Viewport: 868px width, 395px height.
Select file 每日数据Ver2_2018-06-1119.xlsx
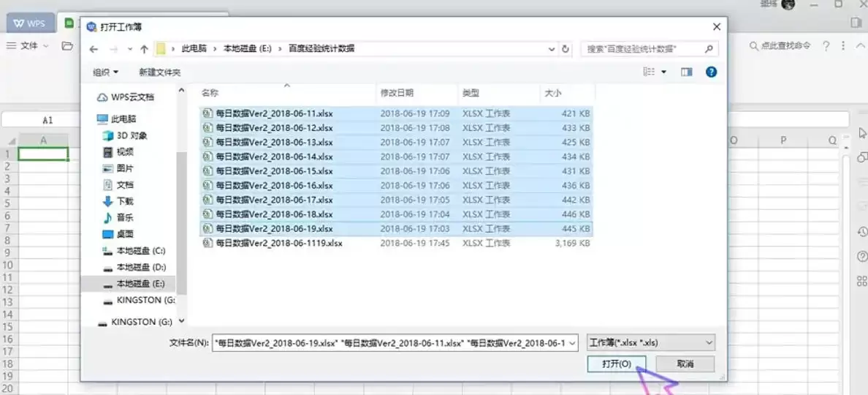[x=279, y=243]
